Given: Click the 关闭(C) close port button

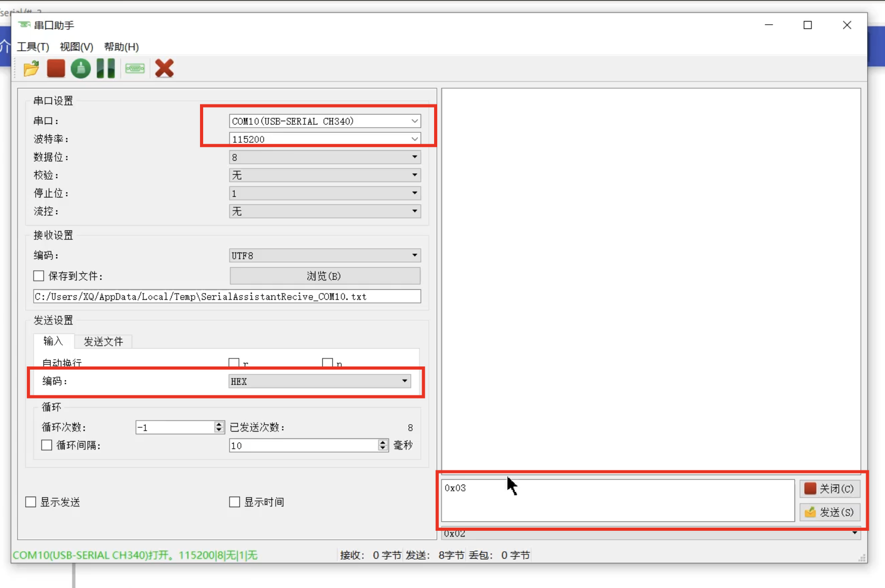Looking at the screenshot, I should [830, 488].
